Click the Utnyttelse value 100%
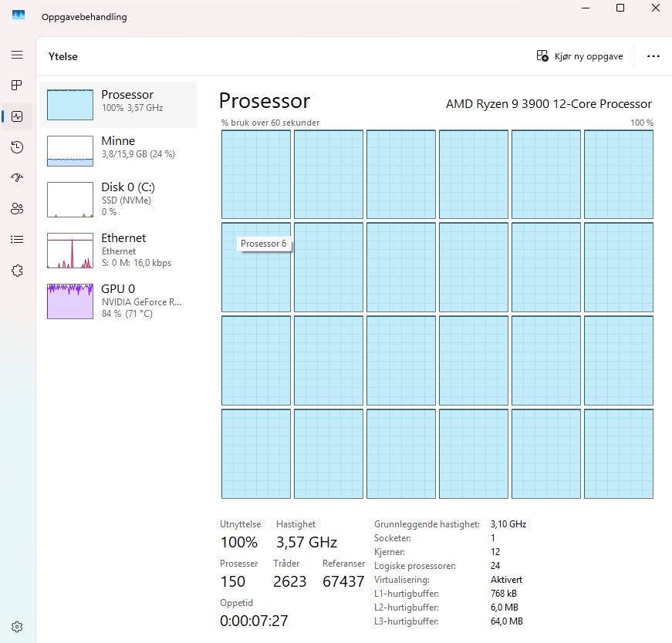Viewport: 672px width, 643px height. click(238, 542)
